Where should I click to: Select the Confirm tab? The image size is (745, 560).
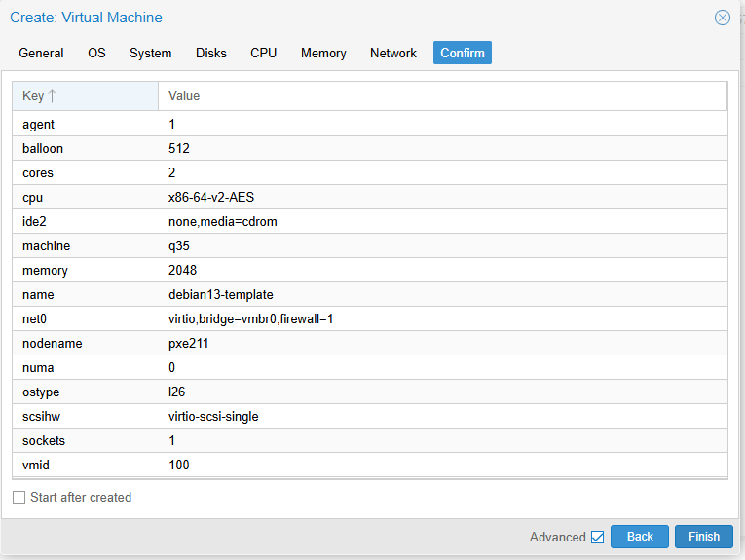click(x=463, y=53)
